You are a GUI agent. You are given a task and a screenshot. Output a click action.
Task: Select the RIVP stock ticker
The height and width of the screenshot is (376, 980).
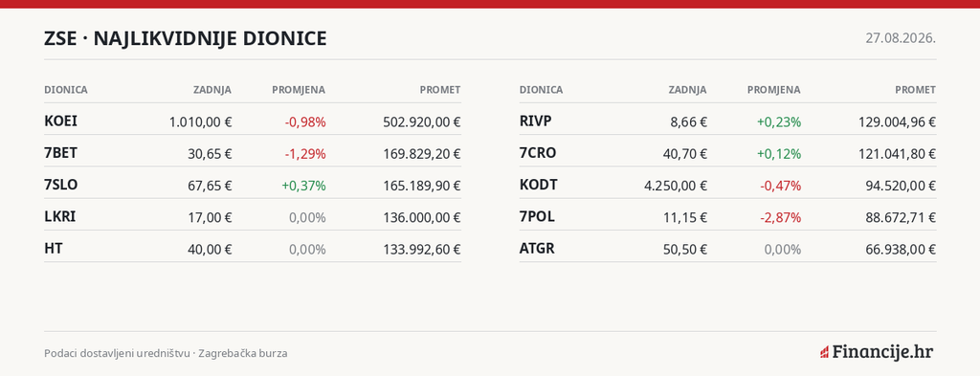point(536,122)
